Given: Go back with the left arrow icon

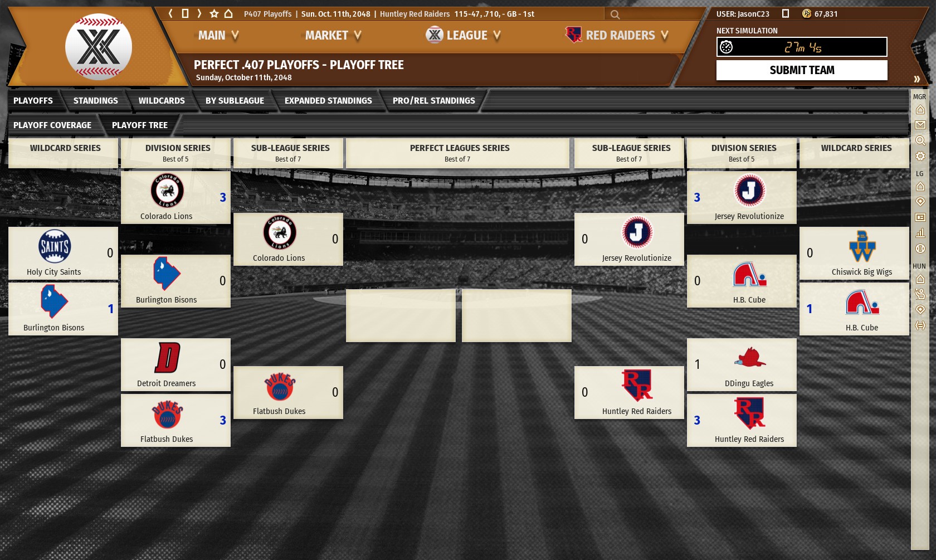Looking at the screenshot, I should [170, 13].
